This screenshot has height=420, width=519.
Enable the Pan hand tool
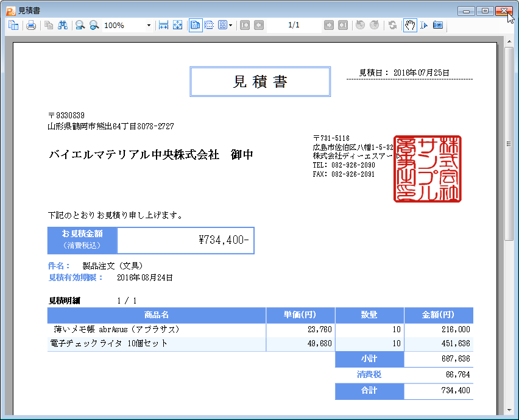click(410, 26)
